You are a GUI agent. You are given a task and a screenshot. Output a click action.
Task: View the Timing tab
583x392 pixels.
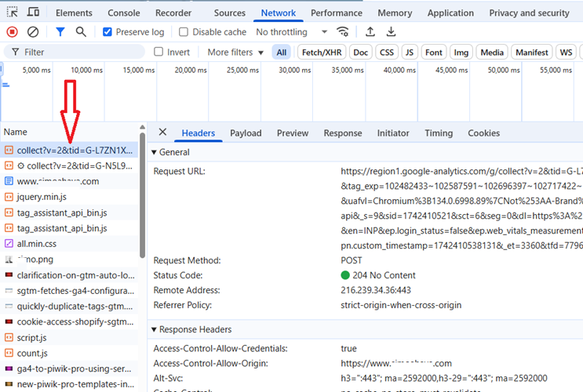(439, 133)
